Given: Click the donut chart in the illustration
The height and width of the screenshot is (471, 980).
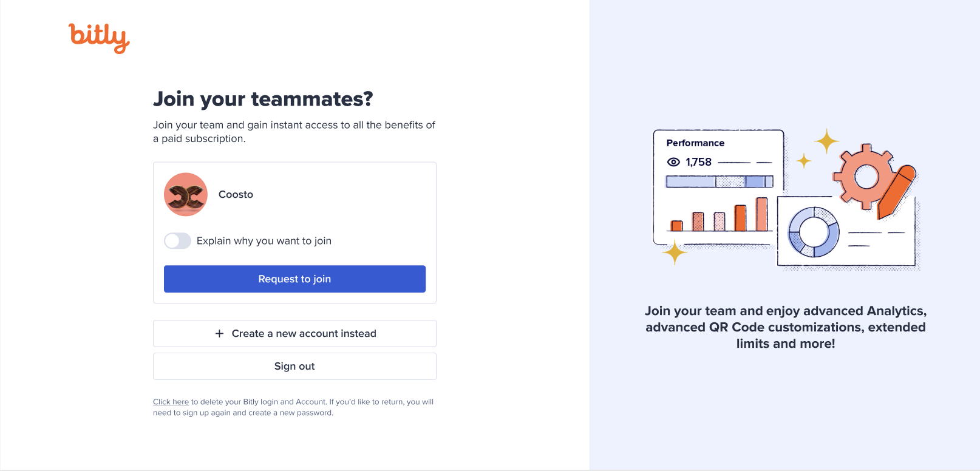Looking at the screenshot, I should 814,232.
